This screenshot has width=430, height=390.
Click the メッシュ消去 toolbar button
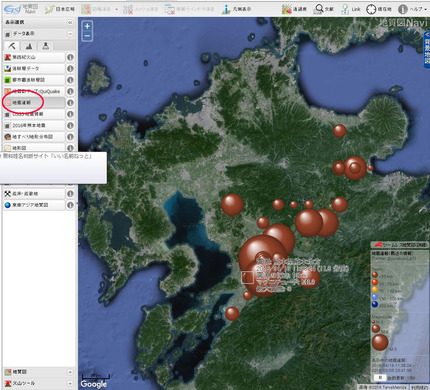point(140,9)
